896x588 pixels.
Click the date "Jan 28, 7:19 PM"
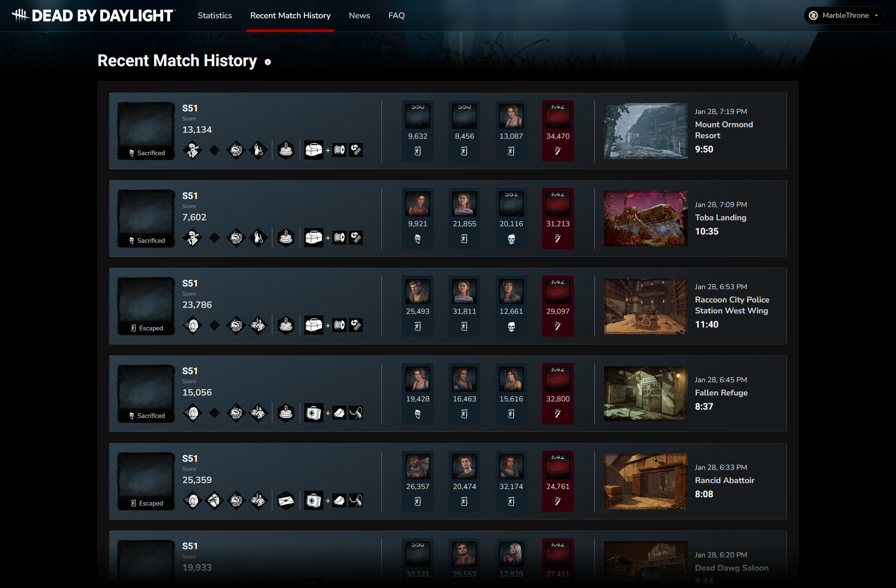click(721, 111)
